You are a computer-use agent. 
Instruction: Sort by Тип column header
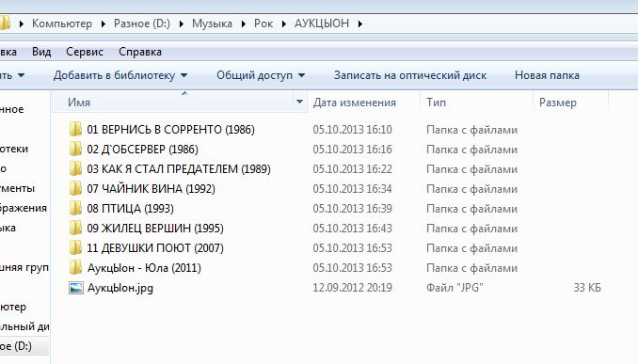coord(437,103)
